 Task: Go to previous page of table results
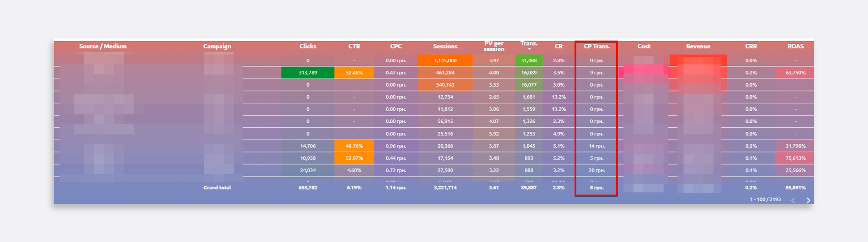(x=793, y=200)
